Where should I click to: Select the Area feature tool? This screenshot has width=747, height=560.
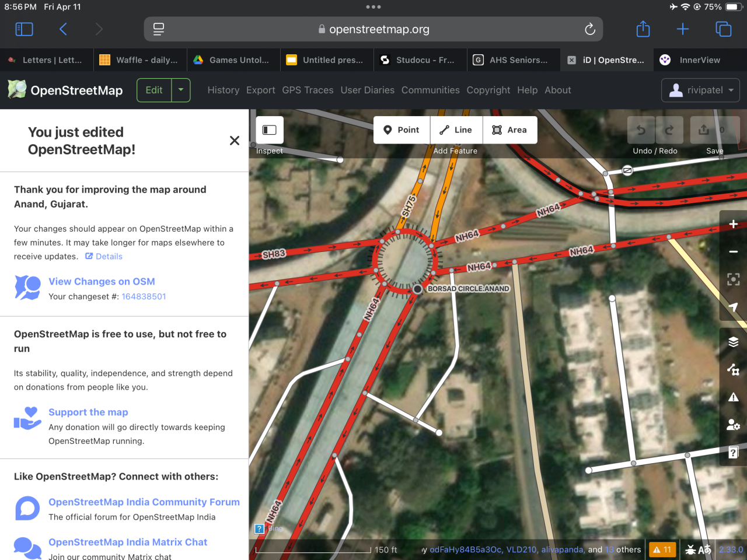510,129
